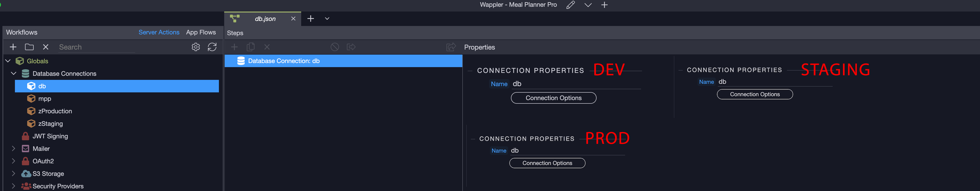Collapse the Database Connections node
The height and width of the screenshot is (191, 980).
[x=14, y=73]
